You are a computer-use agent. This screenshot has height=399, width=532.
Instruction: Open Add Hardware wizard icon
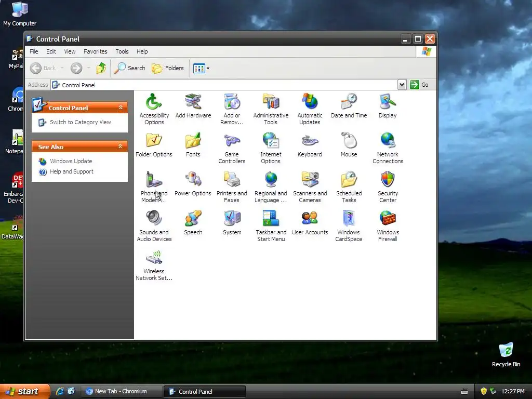point(193,105)
